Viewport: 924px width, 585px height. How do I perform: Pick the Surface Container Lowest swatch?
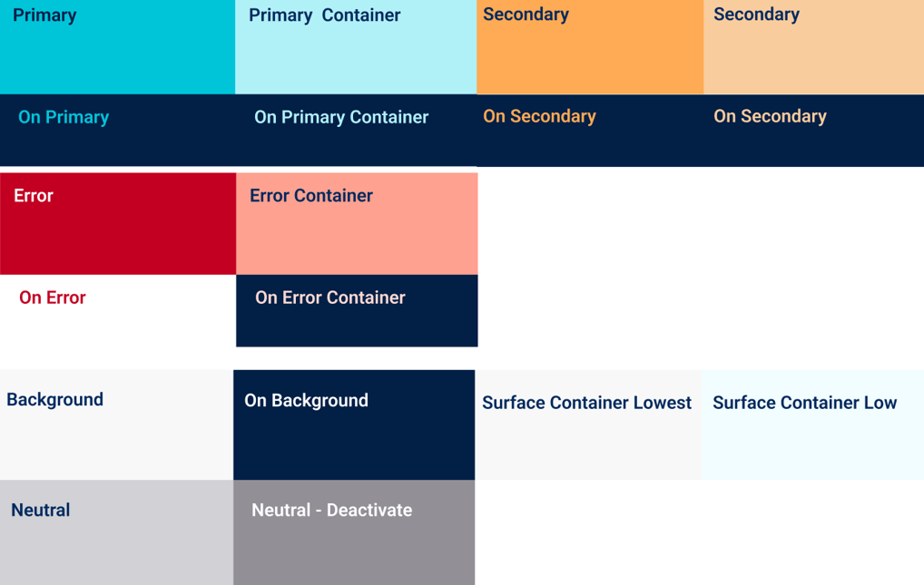pos(589,424)
